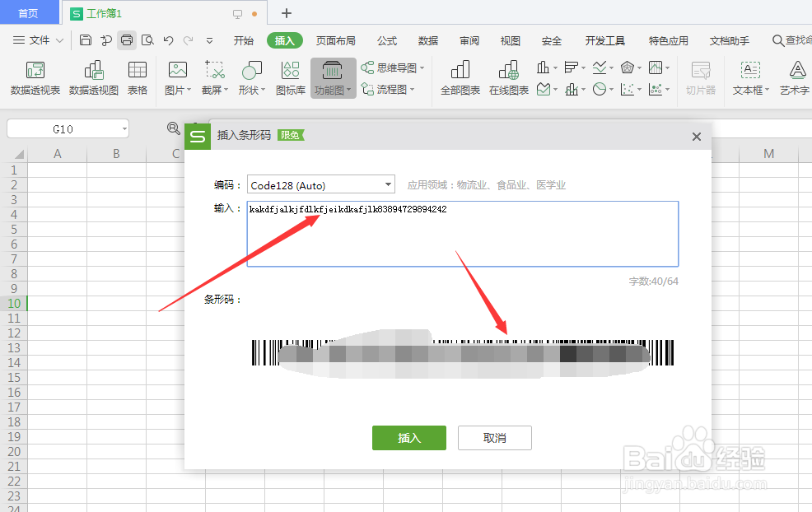
Task: Open the 开发工具 tab
Action: point(604,41)
